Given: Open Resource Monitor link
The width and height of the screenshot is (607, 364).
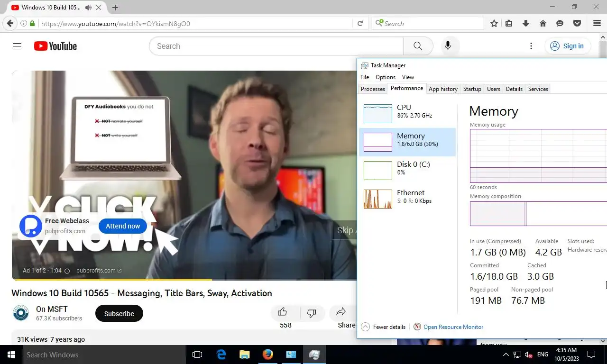Looking at the screenshot, I should 453,327.
